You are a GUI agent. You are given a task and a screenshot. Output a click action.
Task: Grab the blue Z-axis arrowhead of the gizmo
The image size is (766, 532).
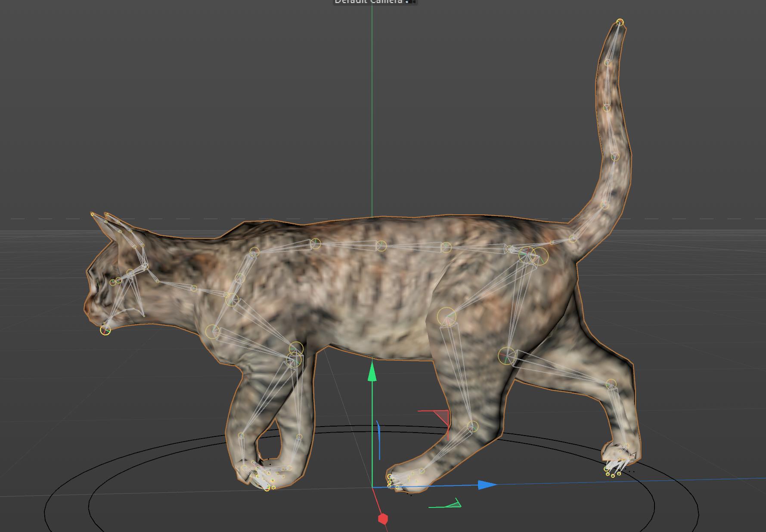click(x=487, y=485)
